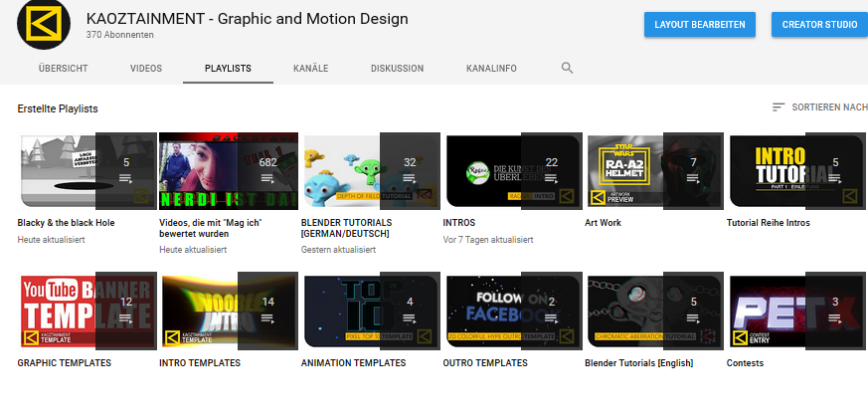The image size is (868, 419).
Task: Click the sort lines icon
Action: click(779, 106)
